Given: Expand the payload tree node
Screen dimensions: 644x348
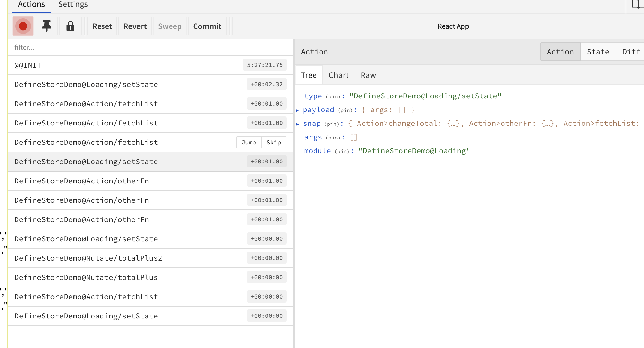Looking at the screenshot, I should click(x=297, y=110).
